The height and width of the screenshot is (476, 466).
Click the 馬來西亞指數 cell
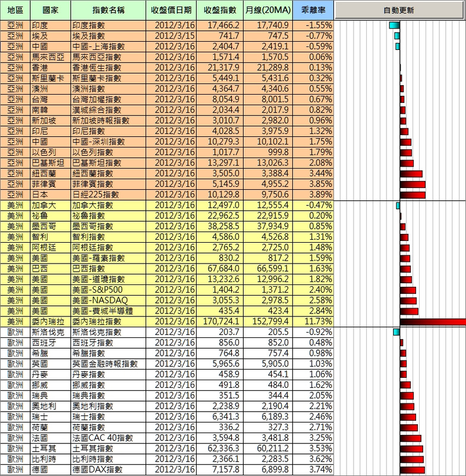108,57
